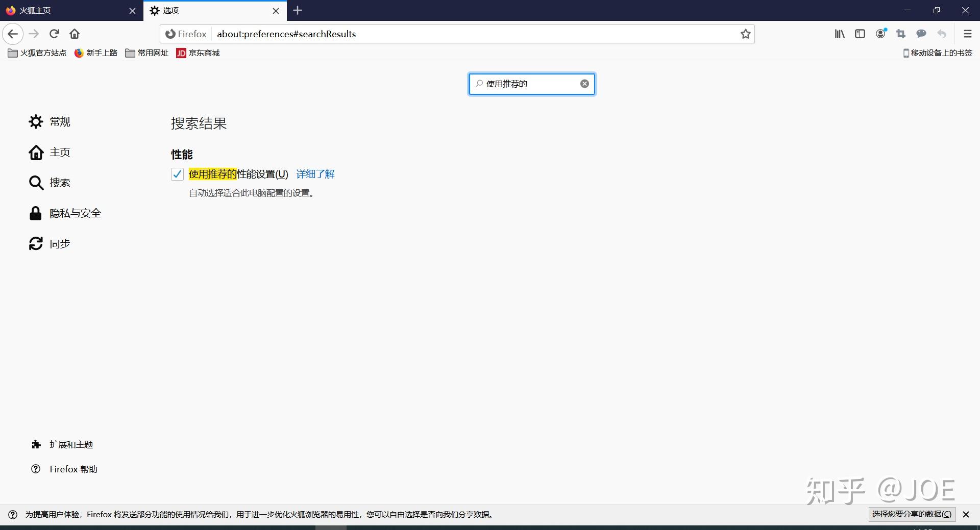The image size is (980, 530).
Task: Go back using the back arrow
Action: 13,34
